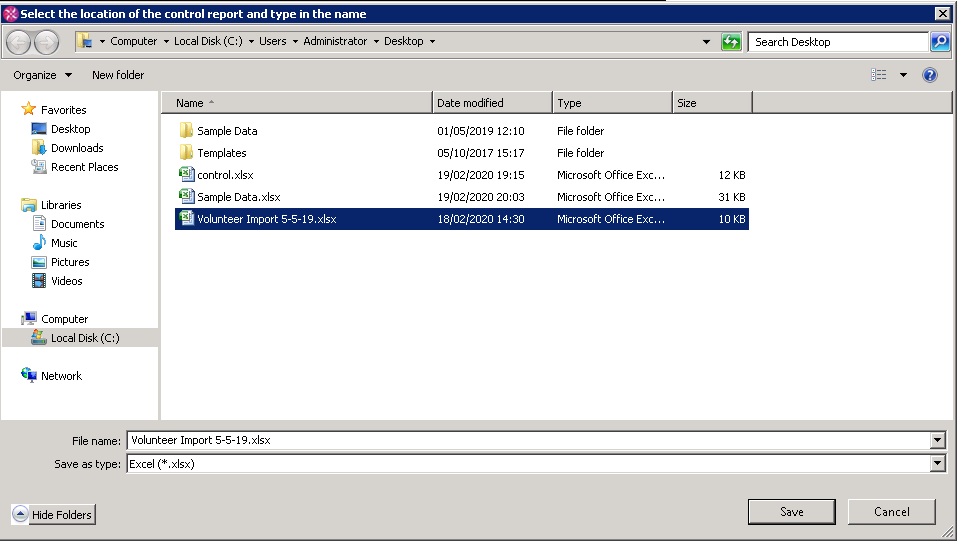Viewport: 961px width, 541px height.
Task: Click the Pictures library icon
Action: (39, 262)
